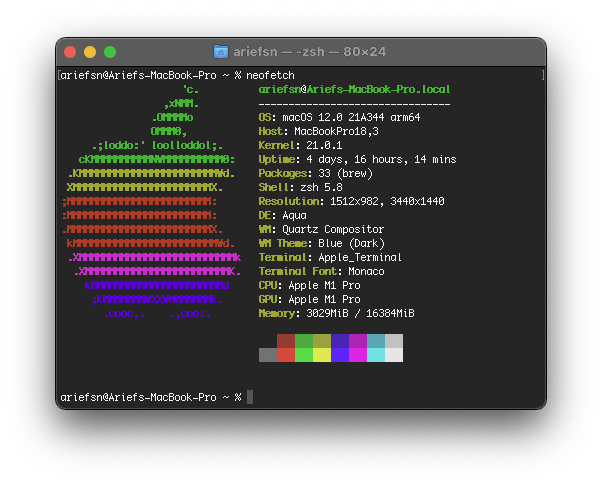
Task: Click the Packages value '33 (brew)'
Action: pos(346,174)
